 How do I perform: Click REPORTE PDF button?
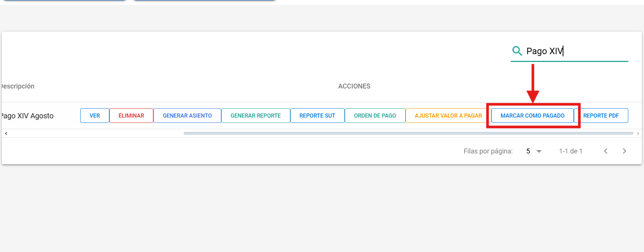point(601,116)
